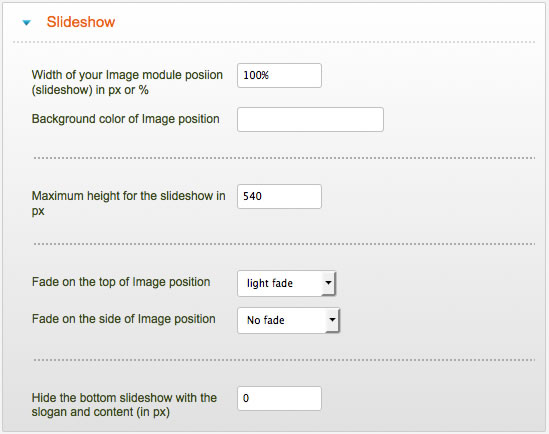Open the side fade 'No fade' dropdown

click(288, 320)
